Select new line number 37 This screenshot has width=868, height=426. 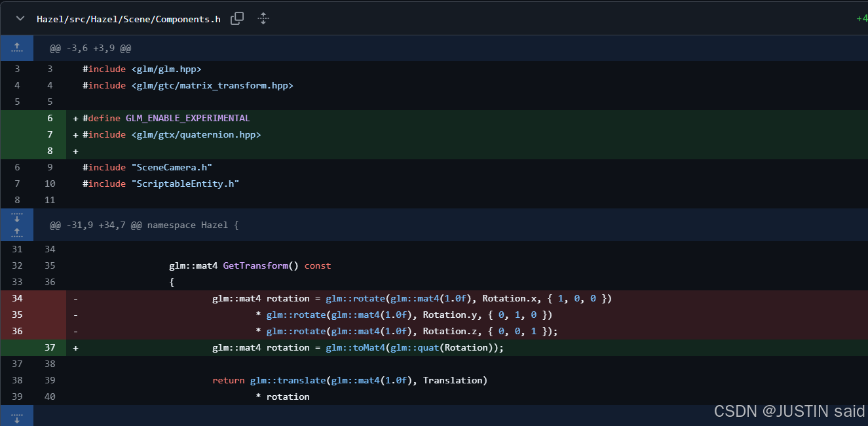pyautogui.click(x=50, y=347)
